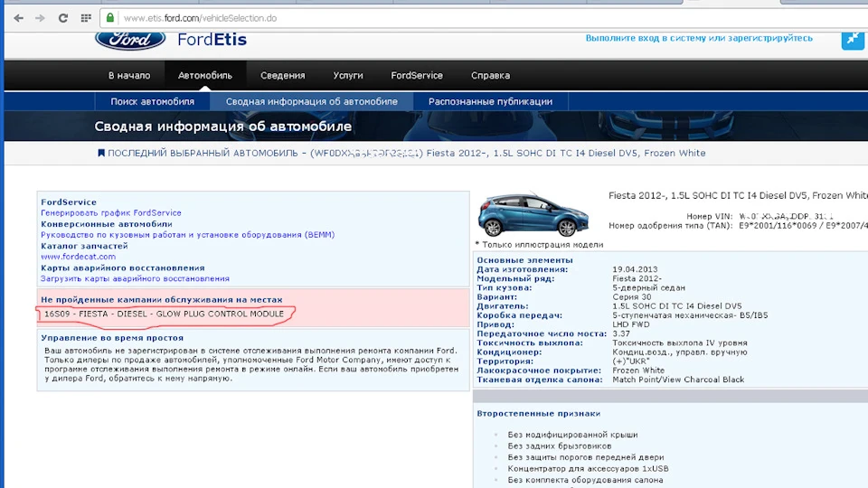Viewport: 868px width, 488px height.
Task: Click Без защиты порогов передней двери item
Action: pos(586,457)
